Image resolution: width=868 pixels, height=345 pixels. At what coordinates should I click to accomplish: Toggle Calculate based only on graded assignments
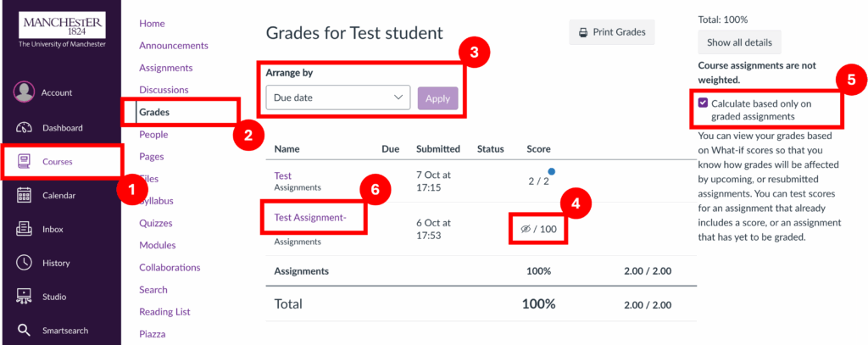[x=703, y=103]
